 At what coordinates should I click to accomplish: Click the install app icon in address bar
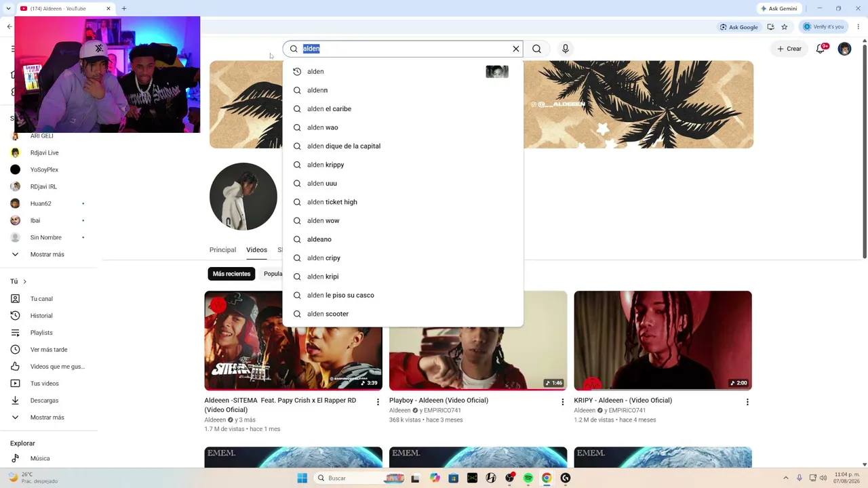770,27
